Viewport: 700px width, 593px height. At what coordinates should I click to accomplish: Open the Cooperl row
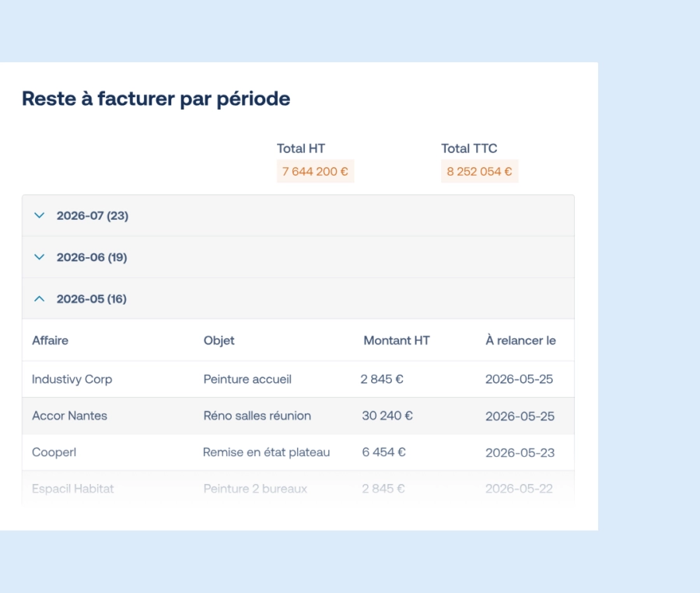point(54,452)
